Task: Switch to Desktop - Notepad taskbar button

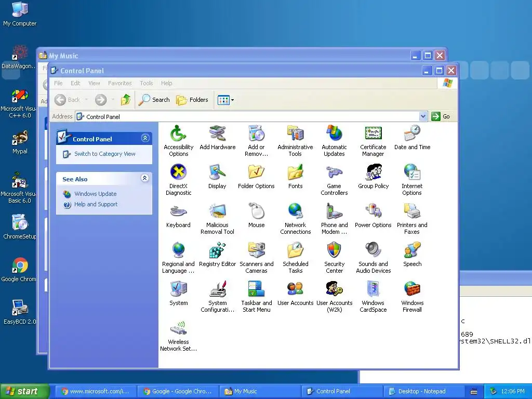Action: 423,391
